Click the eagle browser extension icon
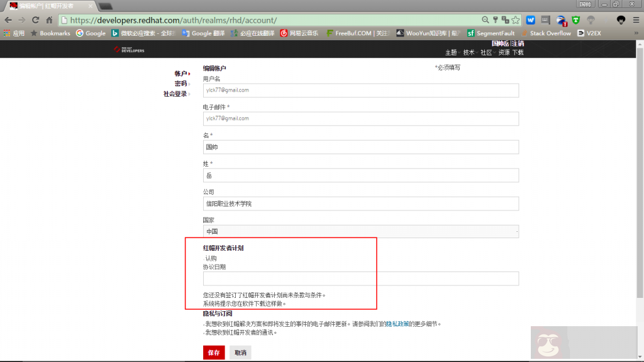The image size is (644, 362). point(560,19)
